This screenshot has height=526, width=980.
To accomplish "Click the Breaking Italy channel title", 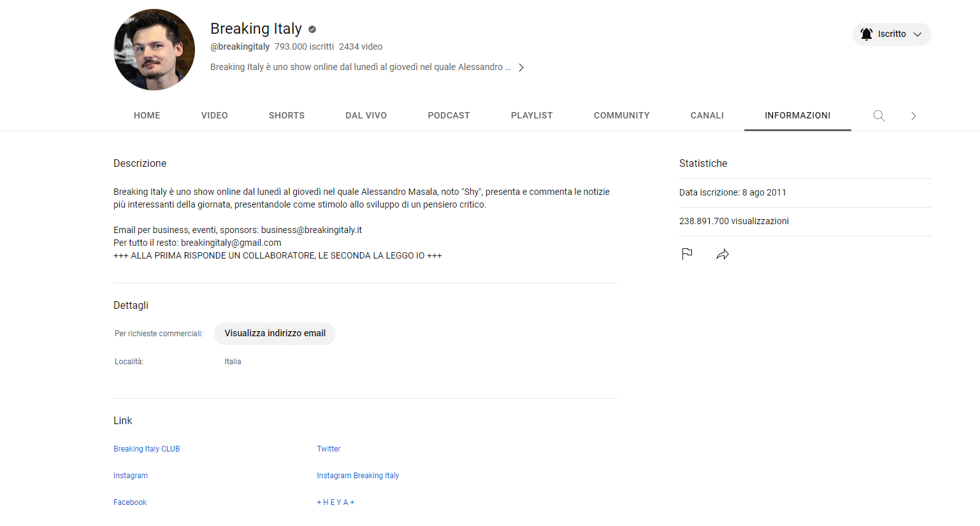I will pyautogui.click(x=256, y=29).
